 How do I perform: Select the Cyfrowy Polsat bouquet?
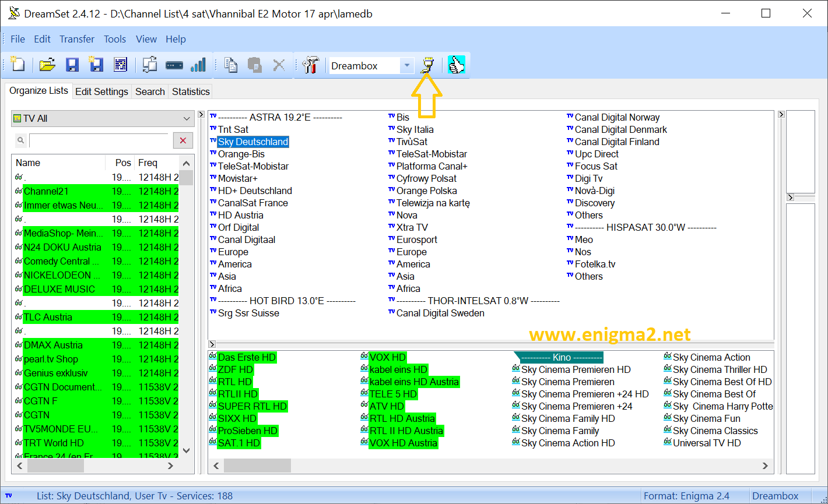pyautogui.click(x=426, y=178)
